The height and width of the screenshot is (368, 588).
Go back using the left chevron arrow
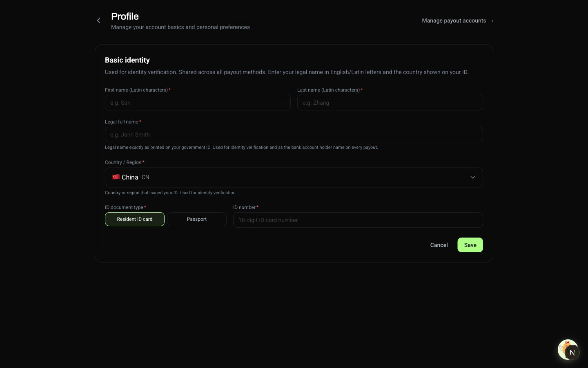(x=98, y=20)
